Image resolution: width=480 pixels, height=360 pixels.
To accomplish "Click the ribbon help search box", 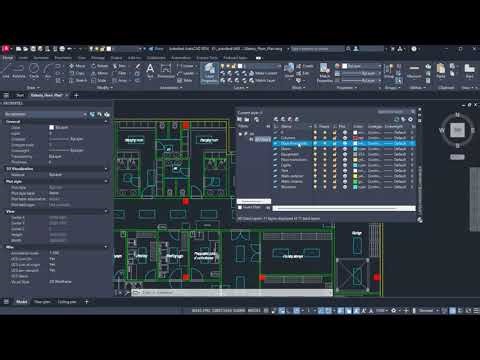I will click(317, 49).
